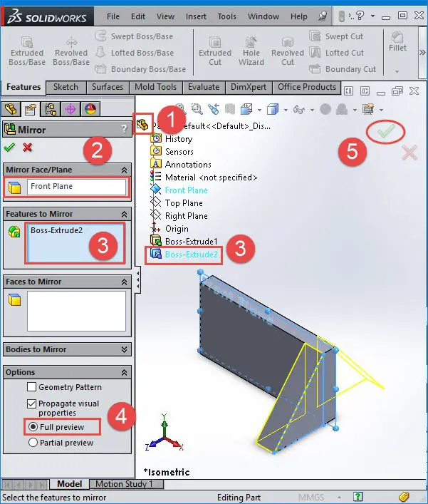This screenshot has height=504, width=428.
Task: Open the FeatureManager design tree tab
Action: click(11, 109)
